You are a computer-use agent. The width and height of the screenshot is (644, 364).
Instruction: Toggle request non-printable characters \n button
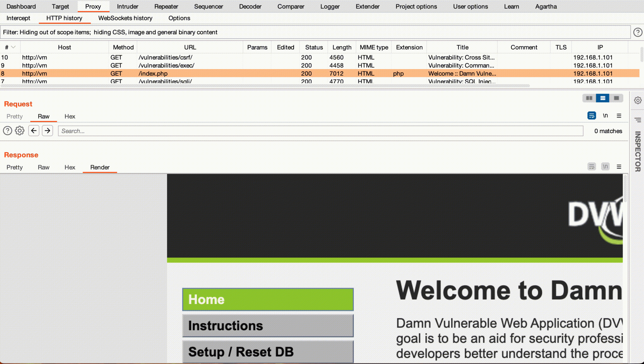pyautogui.click(x=605, y=116)
